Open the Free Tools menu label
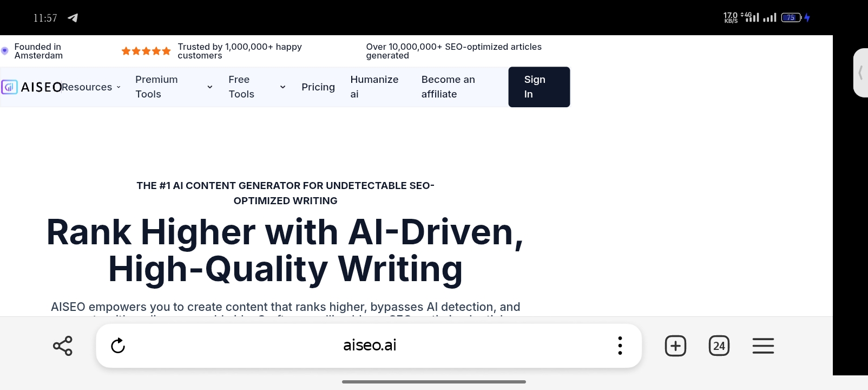 pos(241,87)
